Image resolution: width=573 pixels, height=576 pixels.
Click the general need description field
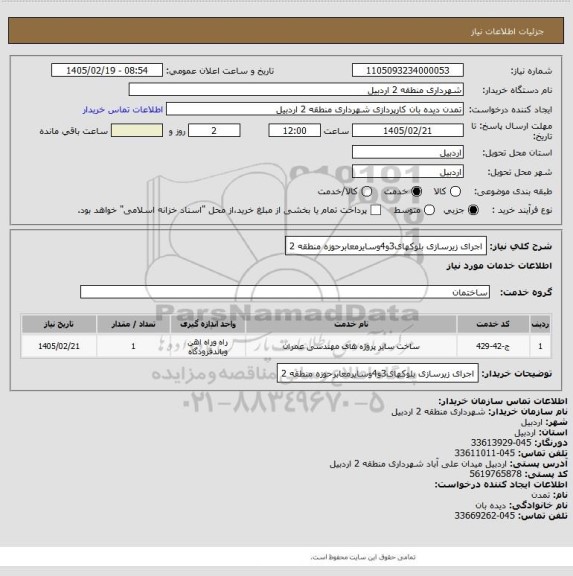386,246
